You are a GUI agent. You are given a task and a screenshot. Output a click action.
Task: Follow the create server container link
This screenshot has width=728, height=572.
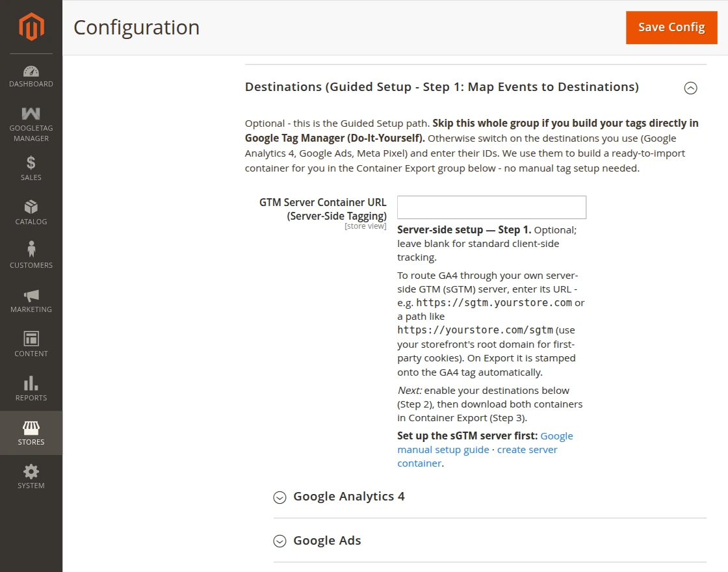coord(477,456)
